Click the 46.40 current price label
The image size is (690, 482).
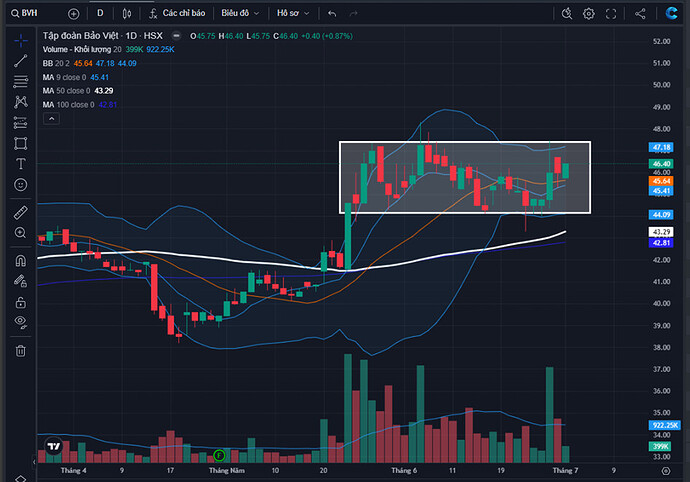661,164
